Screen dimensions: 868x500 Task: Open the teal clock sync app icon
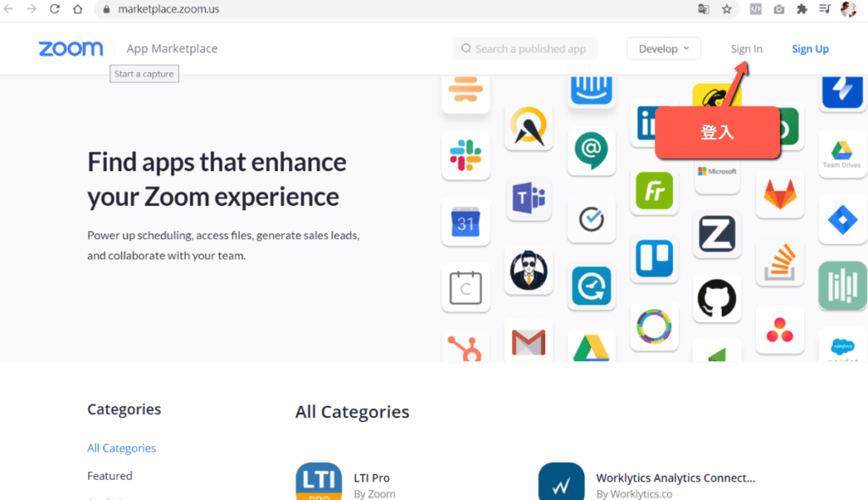pyautogui.click(x=591, y=286)
